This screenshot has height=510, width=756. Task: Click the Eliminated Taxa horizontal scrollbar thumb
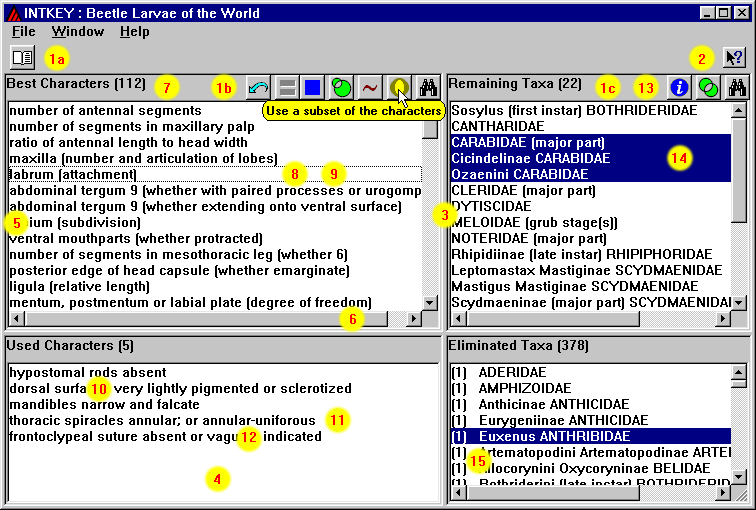coord(553,493)
